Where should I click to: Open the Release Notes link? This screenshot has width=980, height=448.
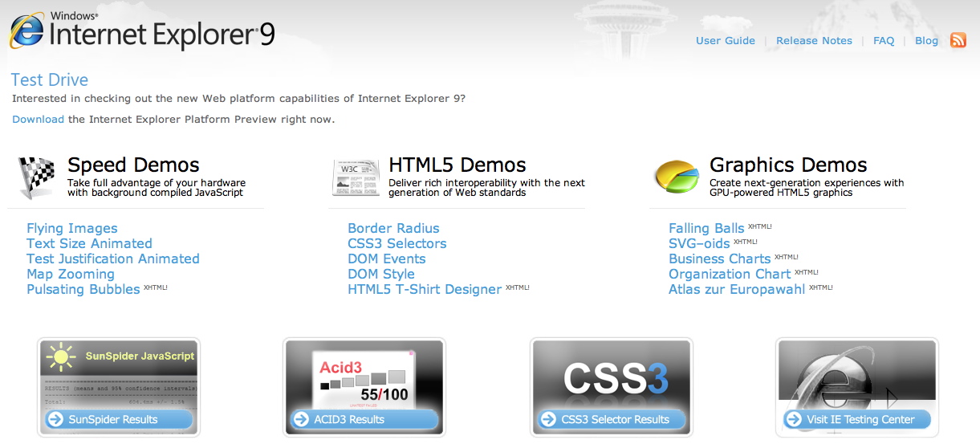coord(814,41)
